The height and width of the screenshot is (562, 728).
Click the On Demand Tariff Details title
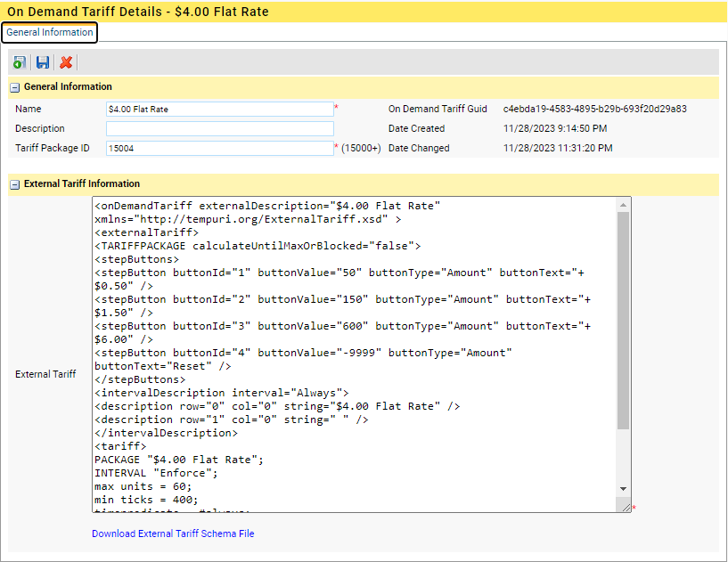coord(138,12)
